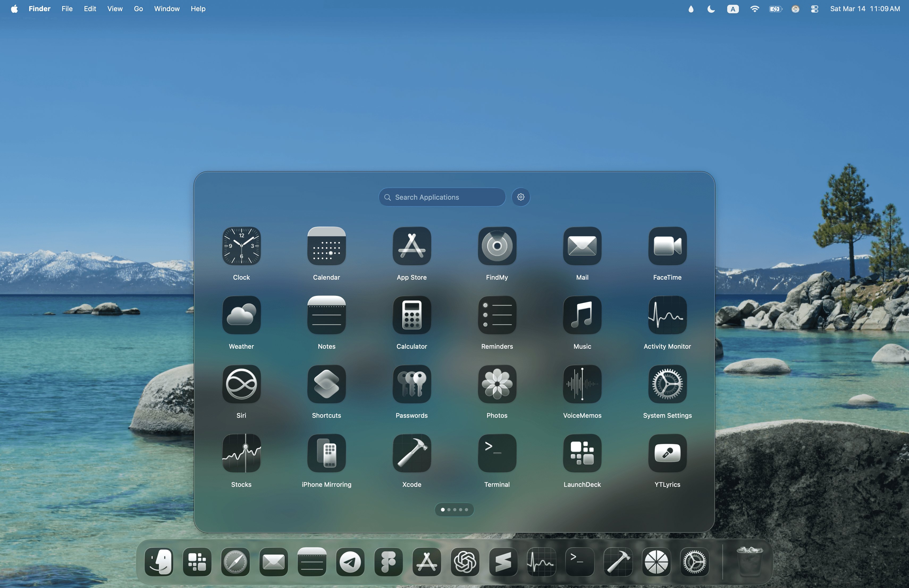Open the Passwords app
909x588 pixels.
(x=412, y=384)
